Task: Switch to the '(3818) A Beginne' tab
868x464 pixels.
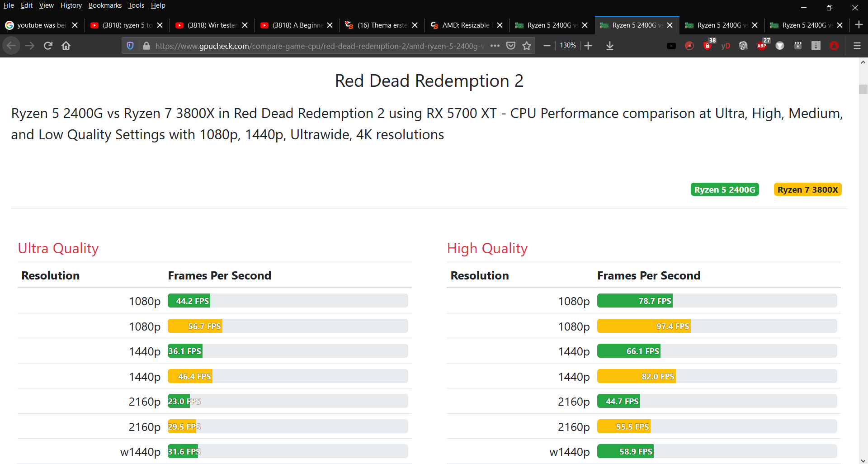Action: (x=297, y=25)
